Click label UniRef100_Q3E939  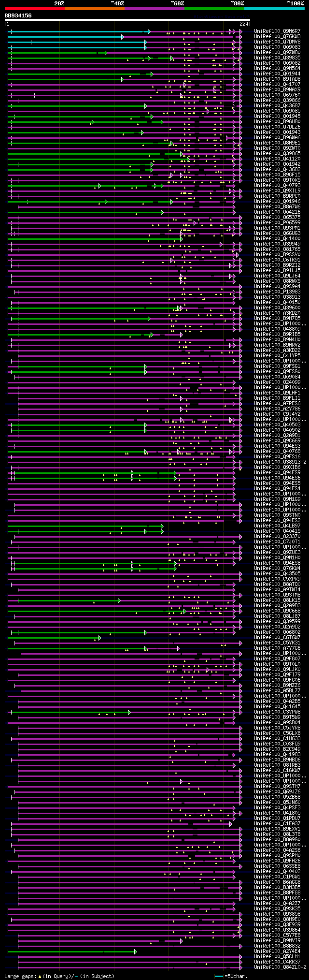click(277, 924)
